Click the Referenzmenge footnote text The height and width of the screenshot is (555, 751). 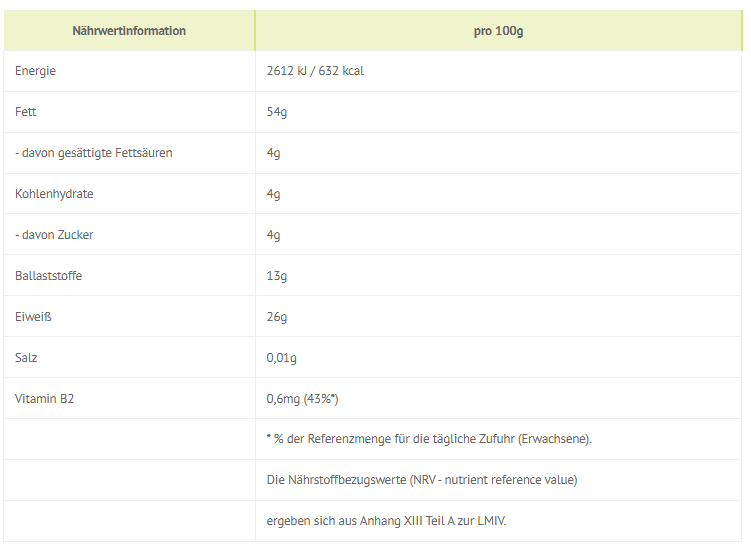[x=429, y=439]
